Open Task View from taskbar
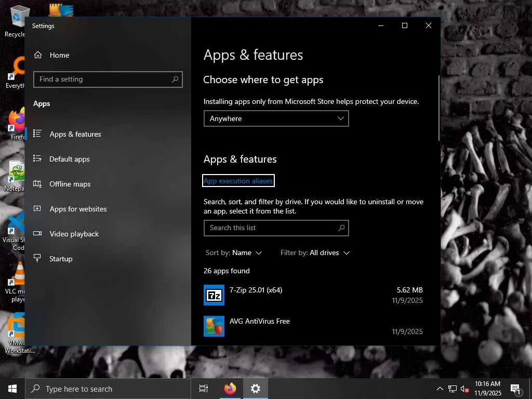 point(204,389)
